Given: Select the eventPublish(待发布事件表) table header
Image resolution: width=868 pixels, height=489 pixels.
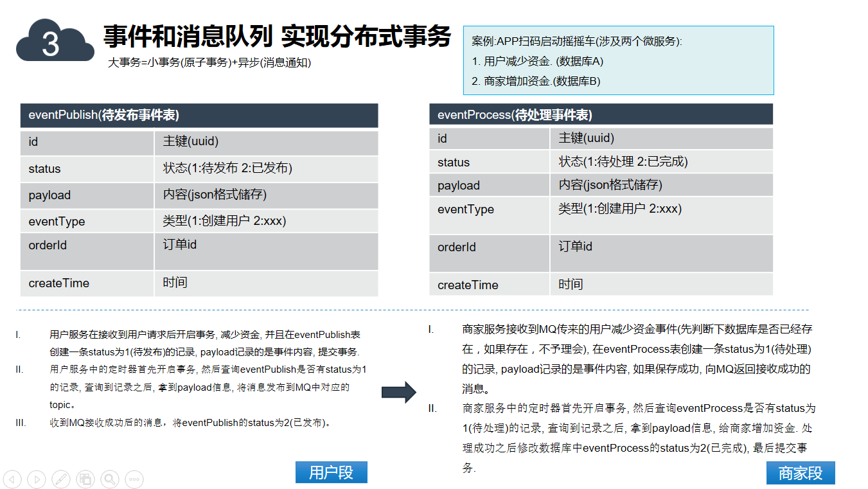Looking at the screenshot, I should (199, 116).
